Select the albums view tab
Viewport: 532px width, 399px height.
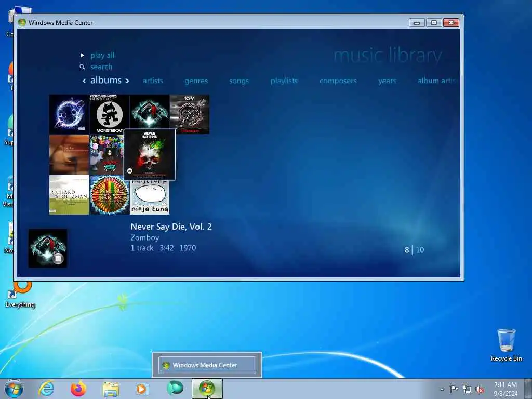tap(106, 80)
